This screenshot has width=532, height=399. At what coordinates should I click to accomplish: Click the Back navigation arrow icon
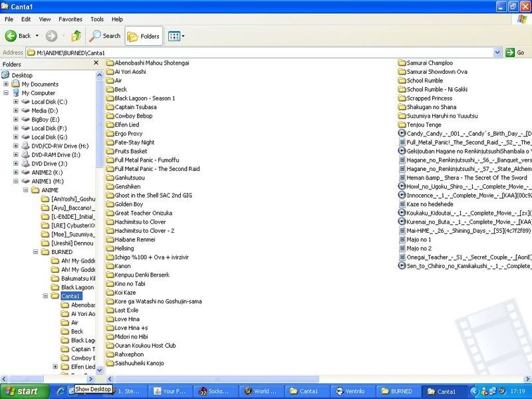tap(11, 36)
